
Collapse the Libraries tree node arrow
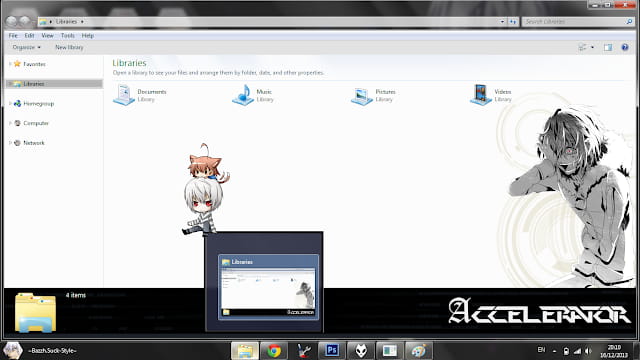[x=10, y=84]
